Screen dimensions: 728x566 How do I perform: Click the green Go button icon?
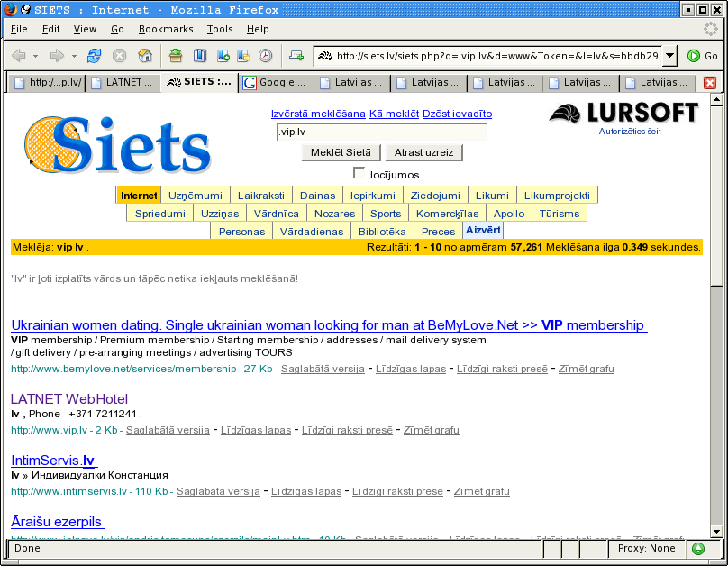click(694, 56)
